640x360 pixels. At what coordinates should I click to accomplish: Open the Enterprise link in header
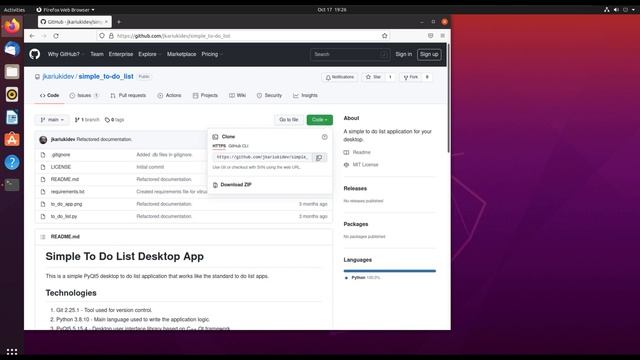point(121,54)
